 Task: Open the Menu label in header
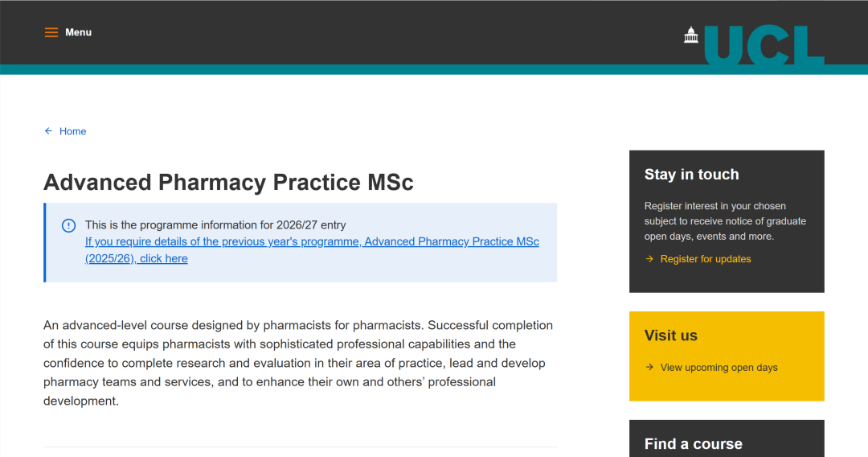tap(79, 32)
